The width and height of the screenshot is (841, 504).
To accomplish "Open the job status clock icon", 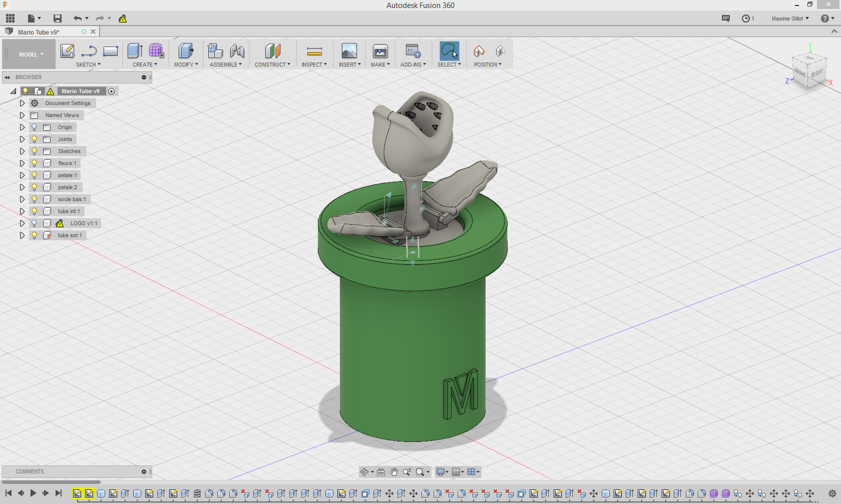I will point(746,19).
